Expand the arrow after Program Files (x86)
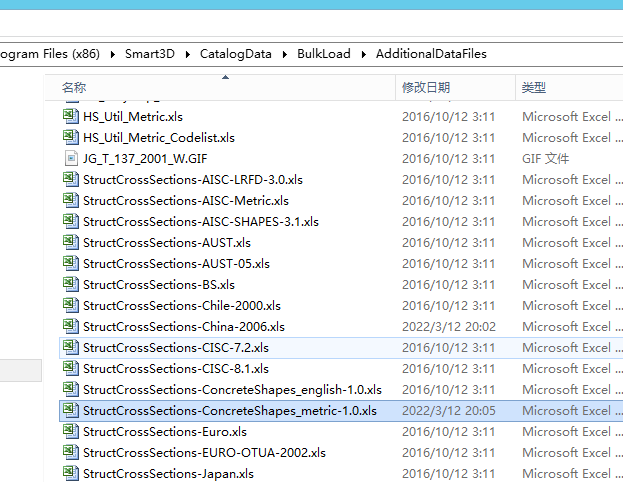 pyautogui.click(x=112, y=54)
